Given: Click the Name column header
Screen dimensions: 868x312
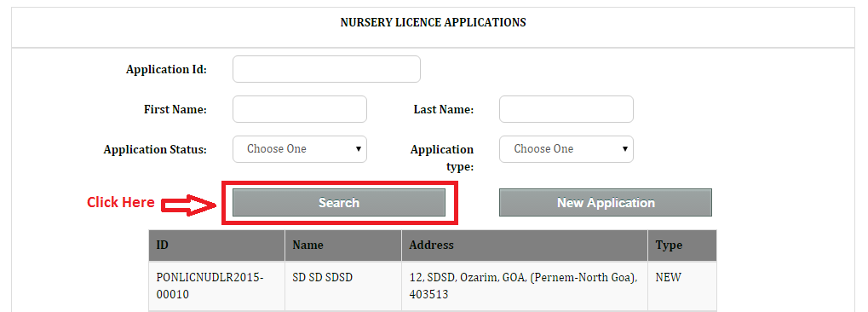Looking at the screenshot, I should (343, 246).
